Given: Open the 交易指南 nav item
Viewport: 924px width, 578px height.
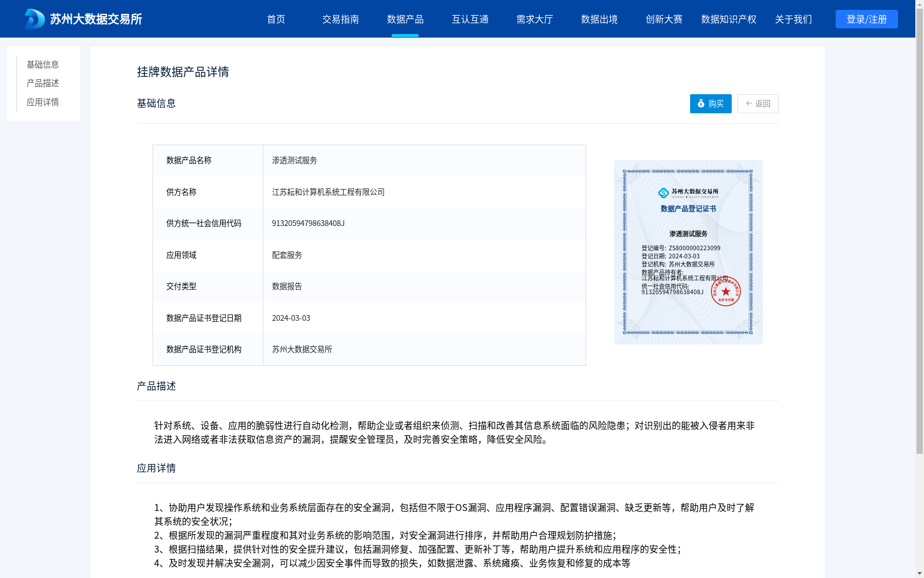Looking at the screenshot, I should pos(341,19).
